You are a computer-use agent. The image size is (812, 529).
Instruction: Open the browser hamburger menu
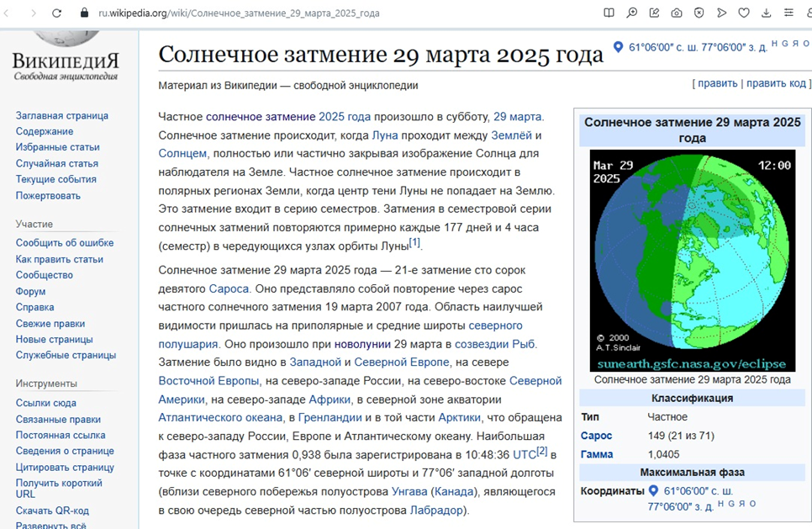(789, 13)
